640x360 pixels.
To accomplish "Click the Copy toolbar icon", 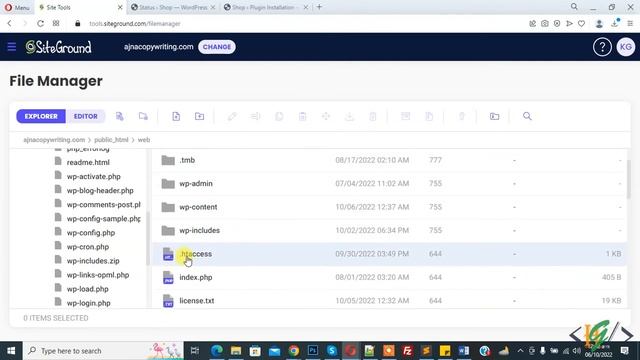I will tap(279, 116).
